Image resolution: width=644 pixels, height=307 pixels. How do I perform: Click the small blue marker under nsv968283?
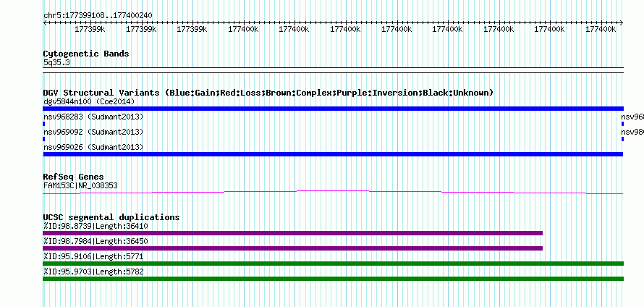[x=44, y=124]
